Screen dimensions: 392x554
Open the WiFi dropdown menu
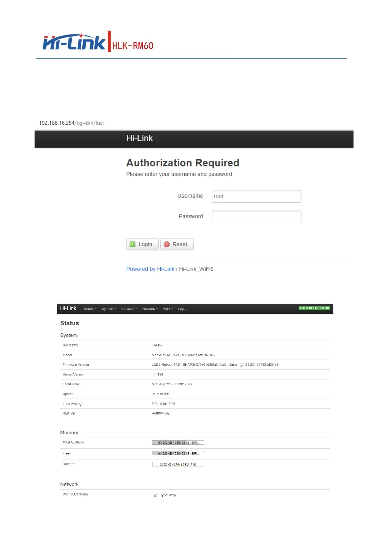pos(168,309)
